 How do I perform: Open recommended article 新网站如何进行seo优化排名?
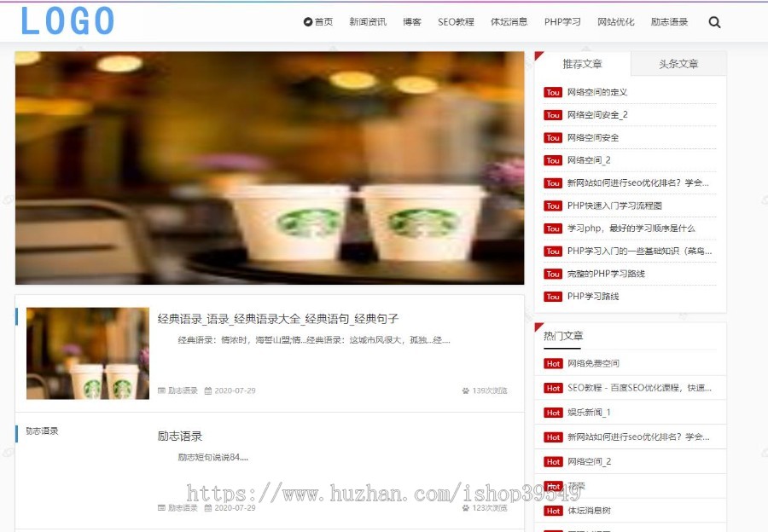pyautogui.click(x=637, y=182)
